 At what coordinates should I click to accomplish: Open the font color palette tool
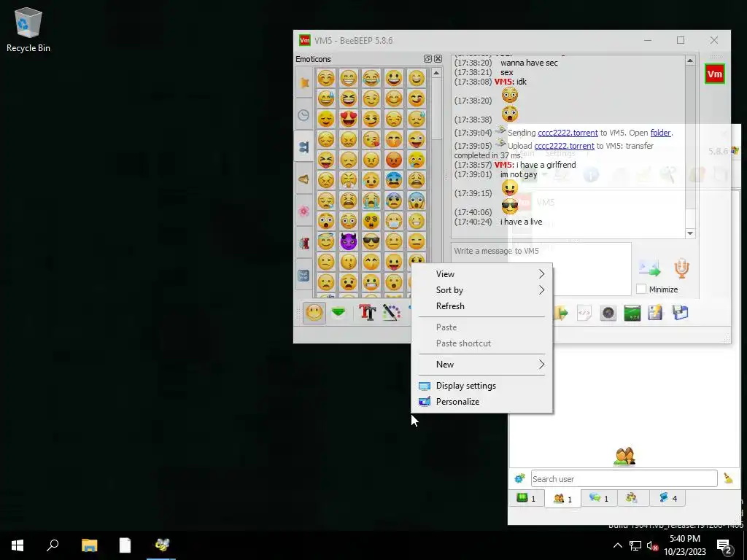click(x=392, y=313)
